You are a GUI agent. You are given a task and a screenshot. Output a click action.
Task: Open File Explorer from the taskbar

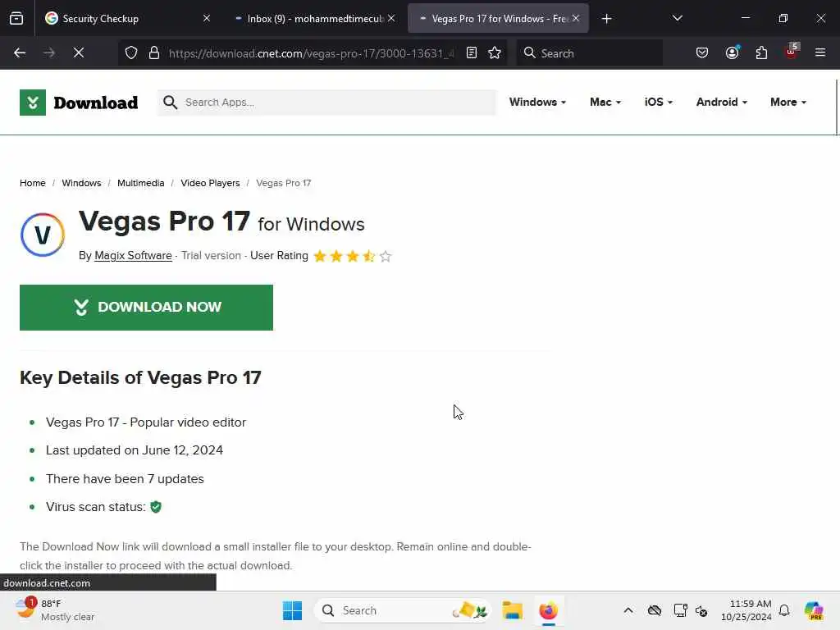[512, 610]
